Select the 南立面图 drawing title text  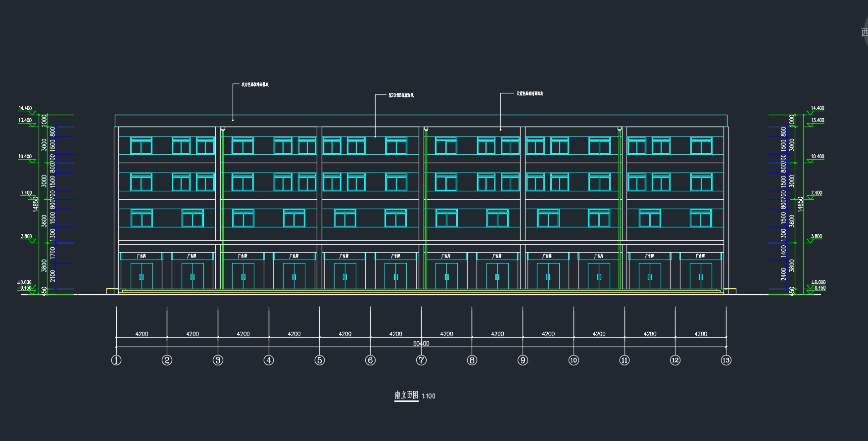[x=406, y=396]
